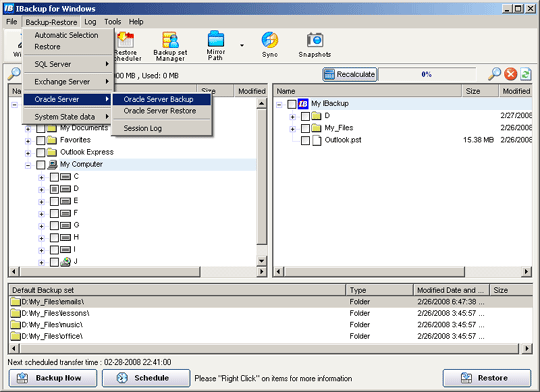Expand the C drive node
The image size is (540, 392).
(x=41, y=178)
